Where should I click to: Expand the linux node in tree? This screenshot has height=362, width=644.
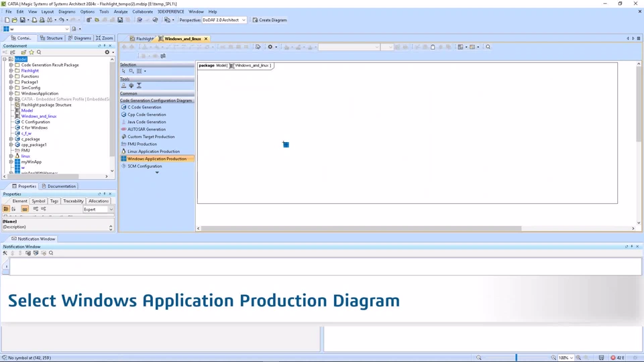click(x=11, y=156)
